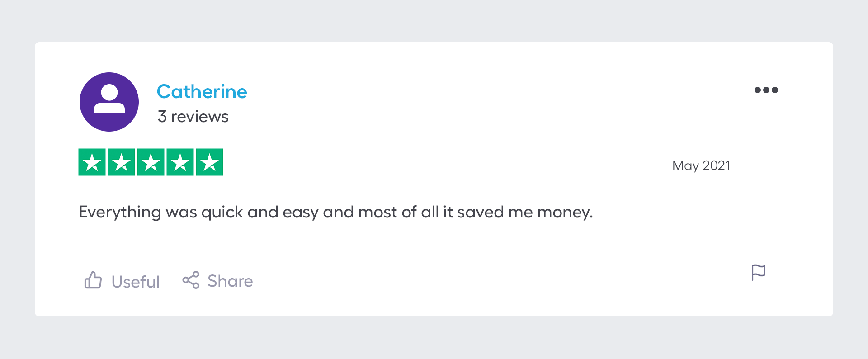This screenshot has height=359, width=868.
Task: Open the three-dot more options menu
Action: [x=766, y=90]
